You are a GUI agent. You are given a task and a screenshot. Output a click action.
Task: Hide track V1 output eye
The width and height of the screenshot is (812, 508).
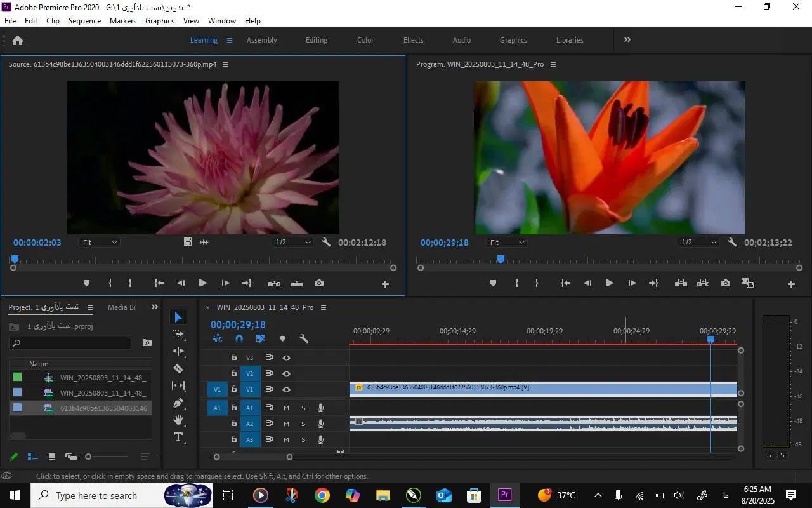(x=286, y=390)
